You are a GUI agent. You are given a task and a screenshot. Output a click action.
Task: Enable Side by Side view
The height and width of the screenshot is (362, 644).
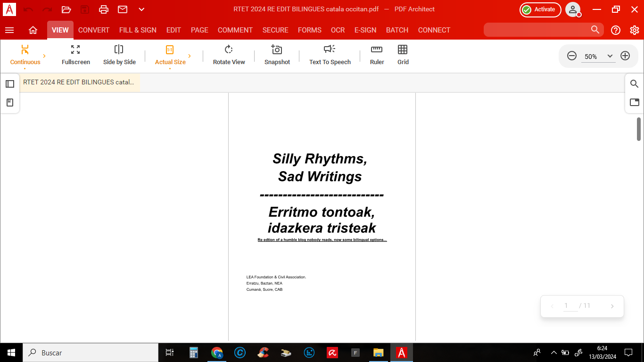click(119, 56)
